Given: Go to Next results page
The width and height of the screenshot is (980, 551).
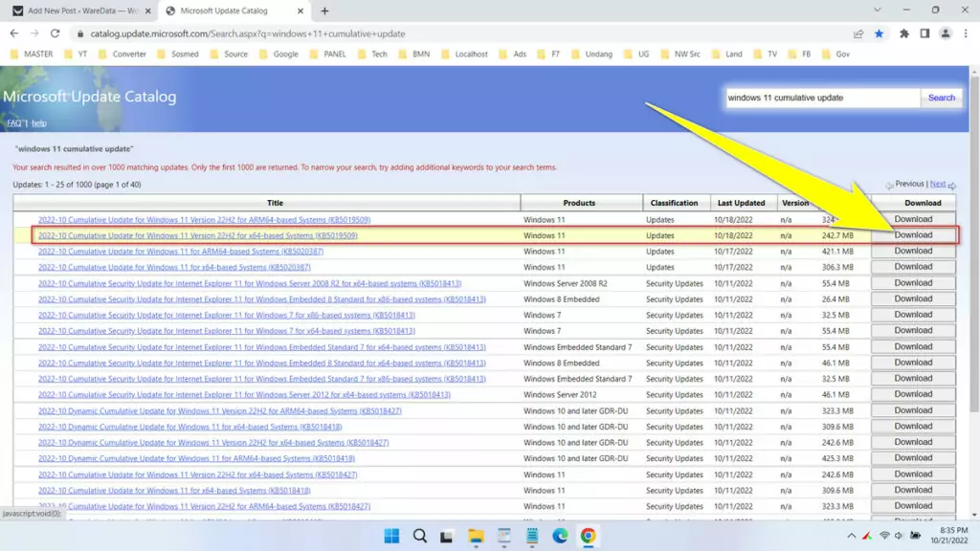Looking at the screenshot, I should click(x=937, y=184).
